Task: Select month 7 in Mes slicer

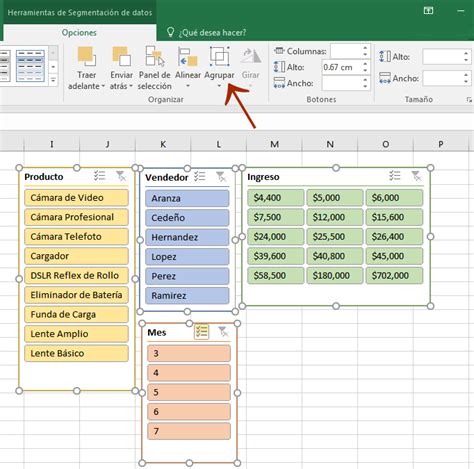Action: click(189, 431)
